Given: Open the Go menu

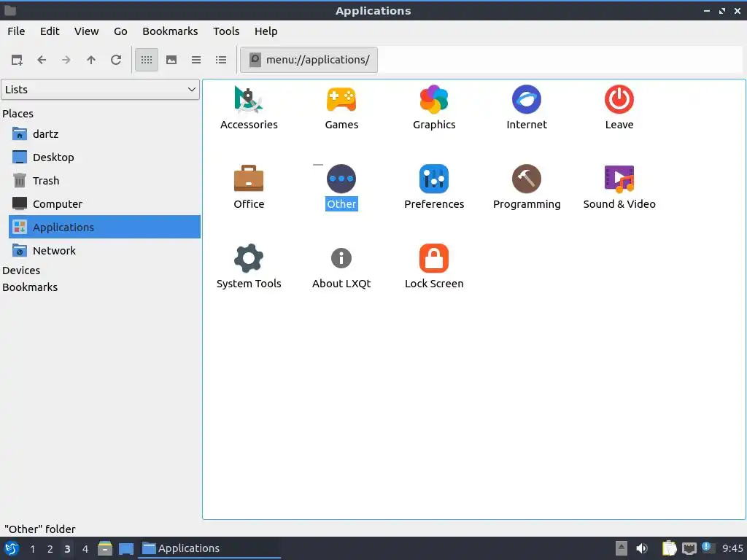Looking at the screenshot, I should 120,31.
